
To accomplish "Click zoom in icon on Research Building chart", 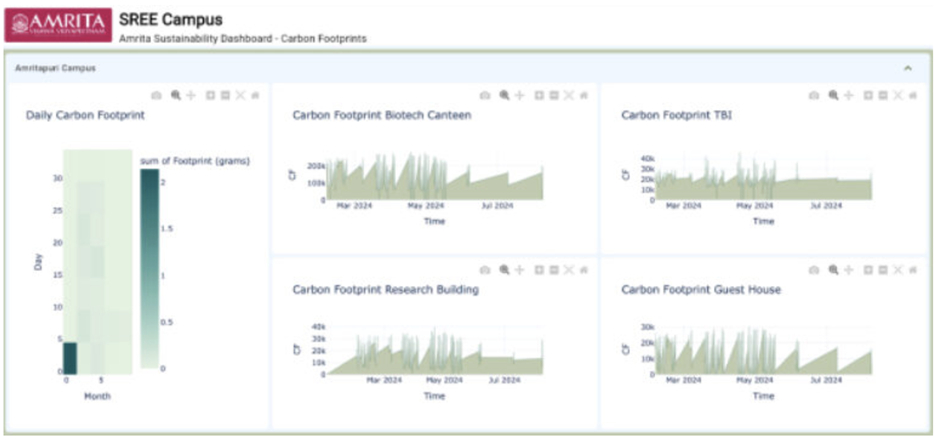I will coord(538,270).
